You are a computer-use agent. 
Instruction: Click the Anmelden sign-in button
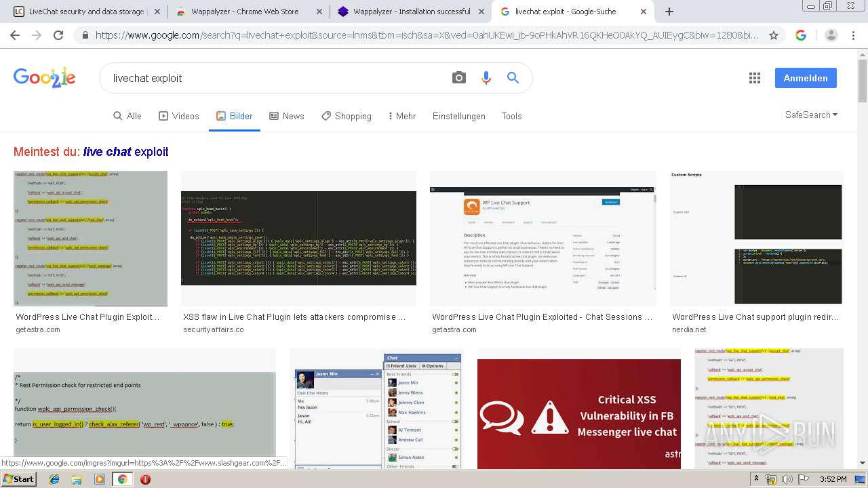[806, 78]
